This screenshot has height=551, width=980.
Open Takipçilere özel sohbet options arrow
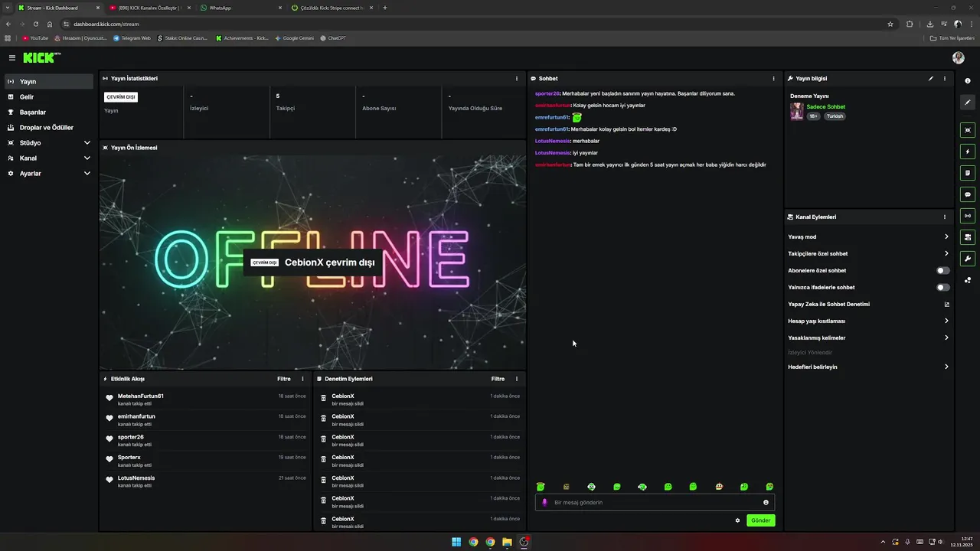click(x=946, y=253)
